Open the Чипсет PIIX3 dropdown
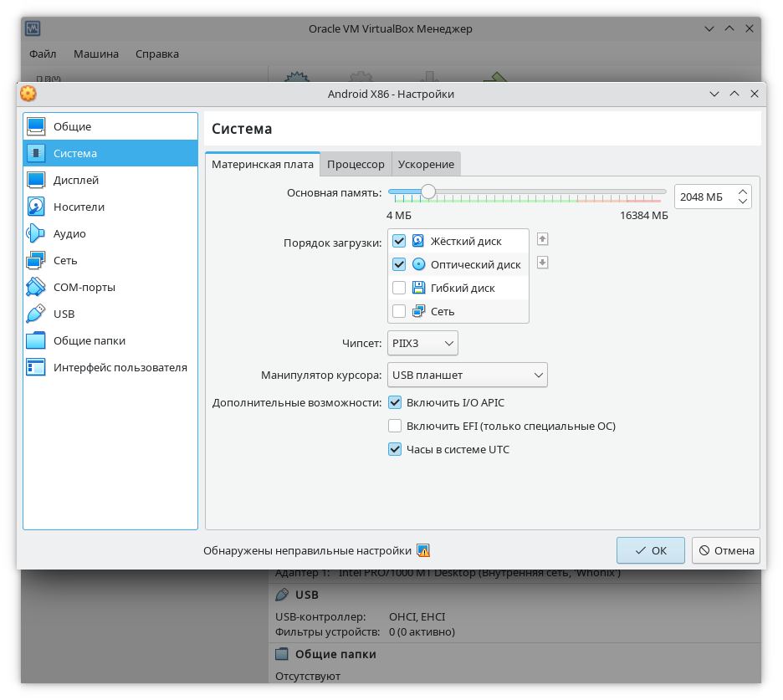The height and width of the screenshot is (700, 783). pos(423,343)
